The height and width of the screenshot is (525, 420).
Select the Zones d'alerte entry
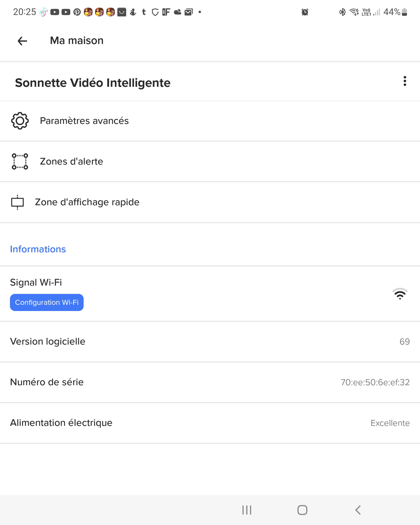71,161
